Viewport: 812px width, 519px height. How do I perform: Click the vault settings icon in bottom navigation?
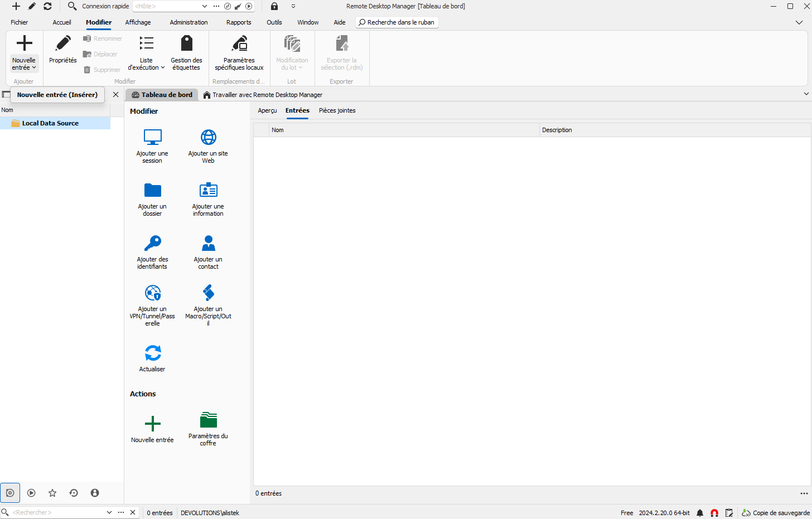10,493
